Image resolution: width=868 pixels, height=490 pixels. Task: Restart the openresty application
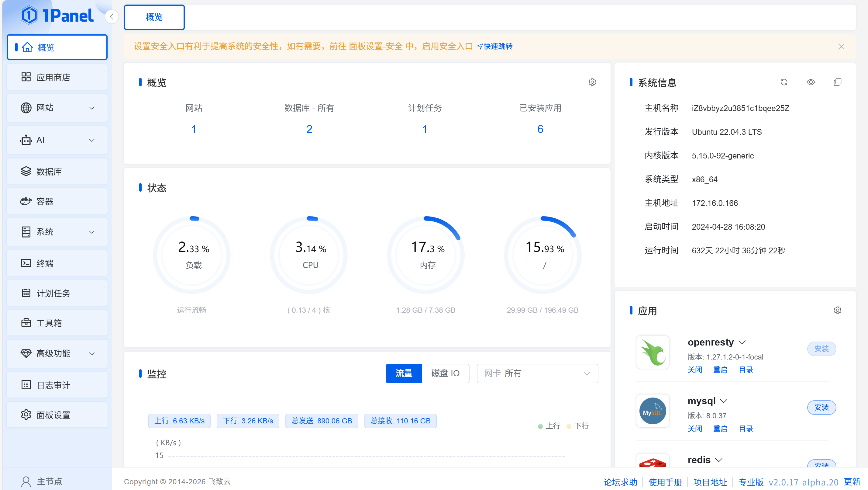pyautogui.click(x=720, y=370)
